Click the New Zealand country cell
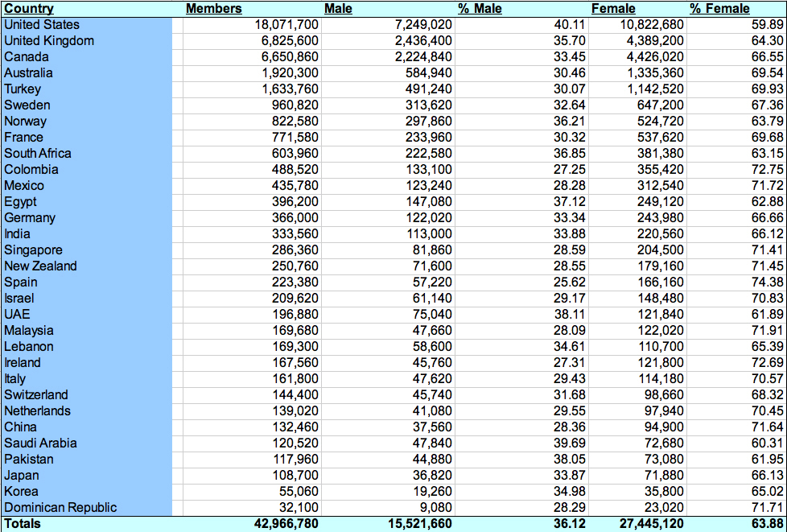The image size is (787, 532). pyautogui.click(x=40, y=266)
